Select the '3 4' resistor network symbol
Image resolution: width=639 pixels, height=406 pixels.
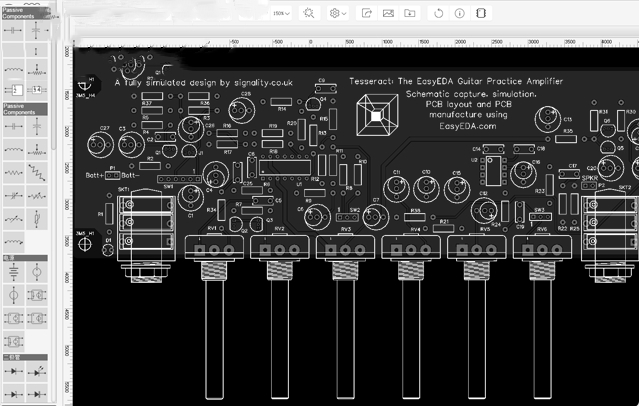point(37,90)
